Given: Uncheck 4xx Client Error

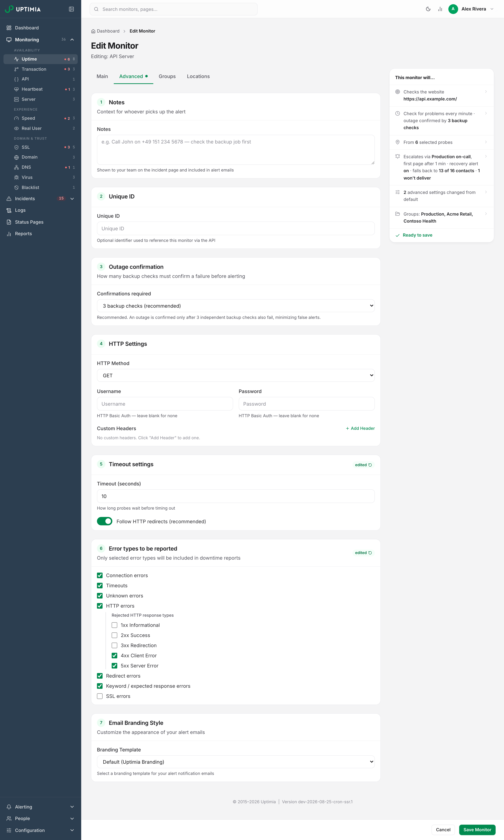Looking at the screenshot, I should [x=114, y=656].
